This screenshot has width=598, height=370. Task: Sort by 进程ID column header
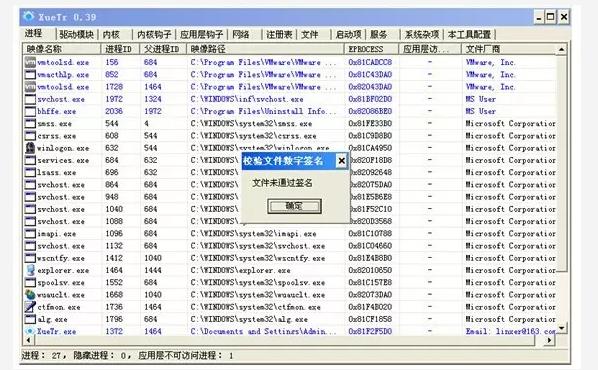pyautogui.click(x=120, y=49)
